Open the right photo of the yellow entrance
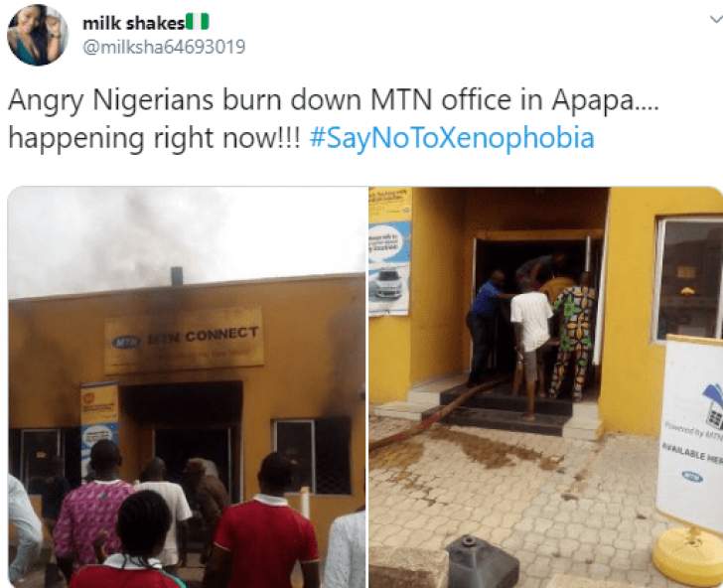This screenshot has height=588, width=723. coord(545,386)
